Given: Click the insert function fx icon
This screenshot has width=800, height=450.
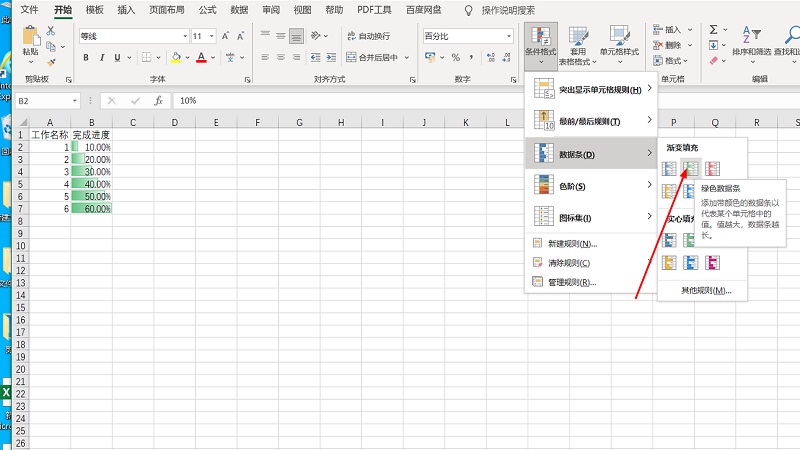Looking at the screenshot, I should pyautogui.click(x=158, y=101).
